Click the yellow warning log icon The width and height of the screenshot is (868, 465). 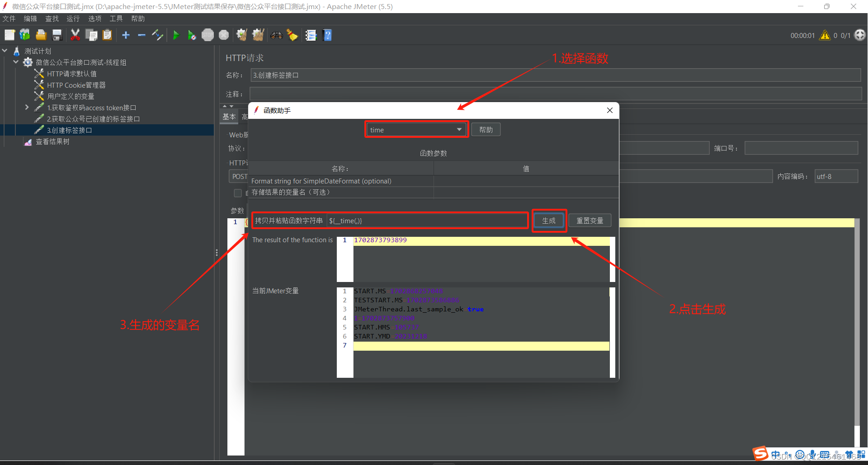click(825, 35)
